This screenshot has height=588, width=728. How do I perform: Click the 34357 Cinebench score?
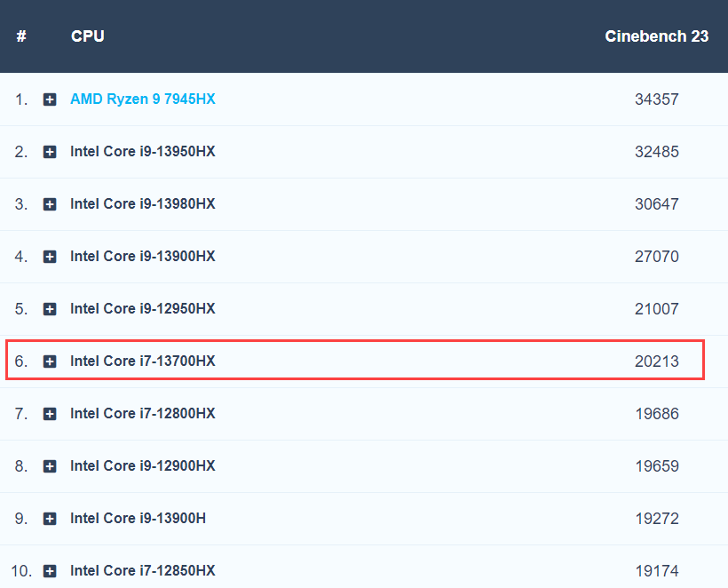tap(656, 99)
